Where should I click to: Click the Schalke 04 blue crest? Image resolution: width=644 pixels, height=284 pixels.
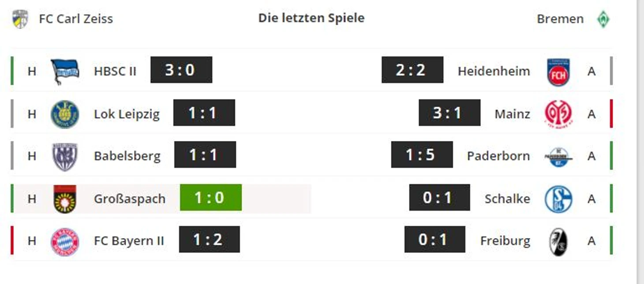(x=558, y=199)
